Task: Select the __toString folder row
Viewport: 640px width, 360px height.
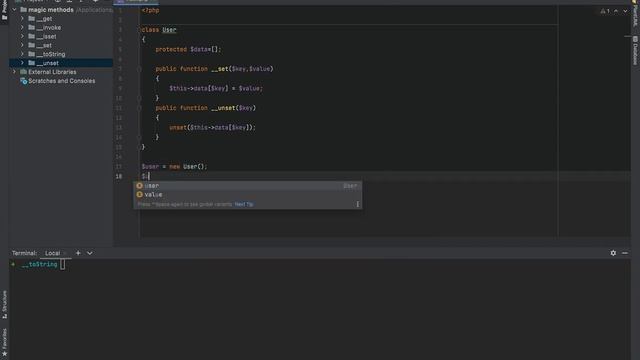Action: (x=61, y=54)
